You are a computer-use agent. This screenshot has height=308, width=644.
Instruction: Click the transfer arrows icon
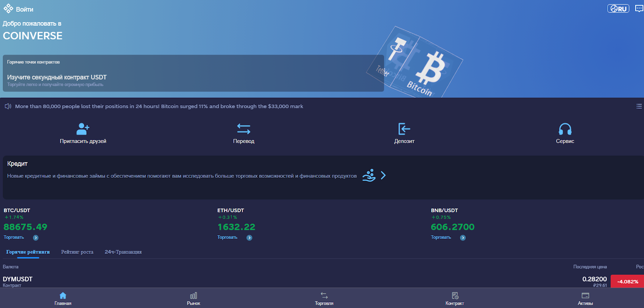click(x=244, y=129)
